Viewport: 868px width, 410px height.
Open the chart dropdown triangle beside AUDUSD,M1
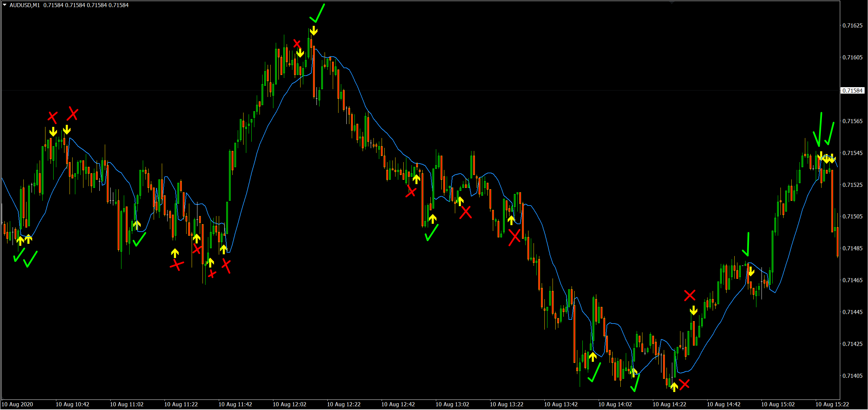[x=5, y=5]
